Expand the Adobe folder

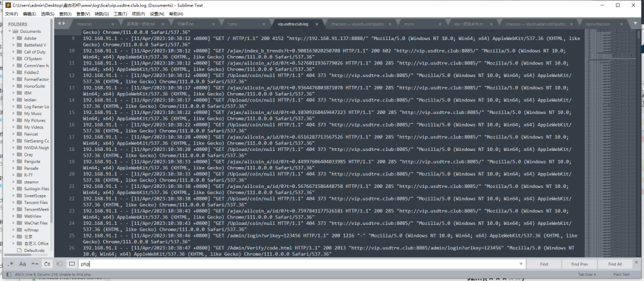pyautogui.click(x=14, y=38)
